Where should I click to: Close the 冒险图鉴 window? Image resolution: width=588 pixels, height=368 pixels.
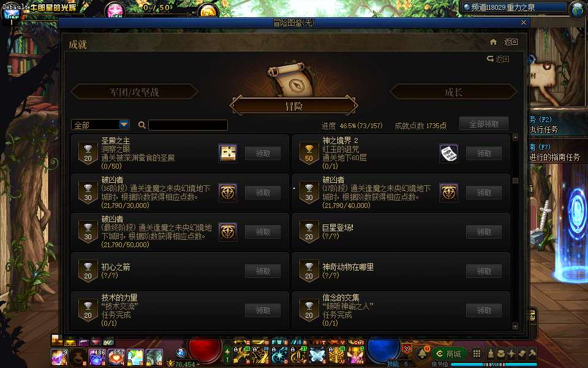pos(524,23)
